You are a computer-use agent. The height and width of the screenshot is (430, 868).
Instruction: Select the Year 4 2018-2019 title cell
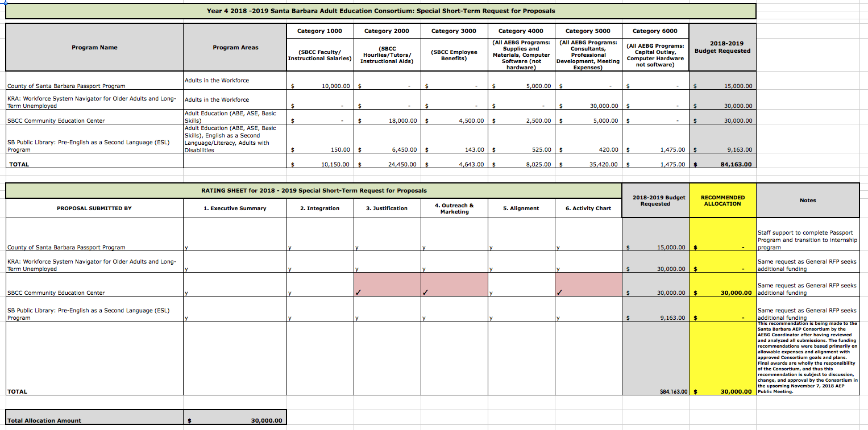[380, 11]
